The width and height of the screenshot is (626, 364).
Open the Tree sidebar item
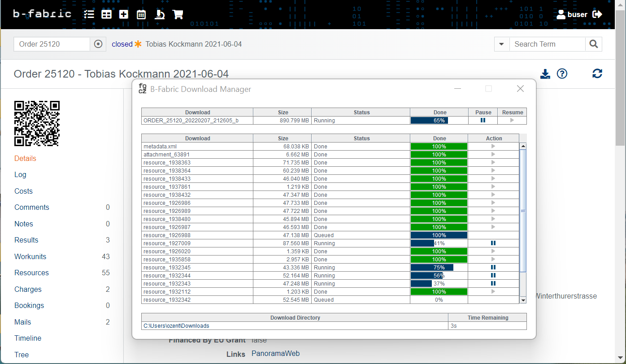coord(22,355)
